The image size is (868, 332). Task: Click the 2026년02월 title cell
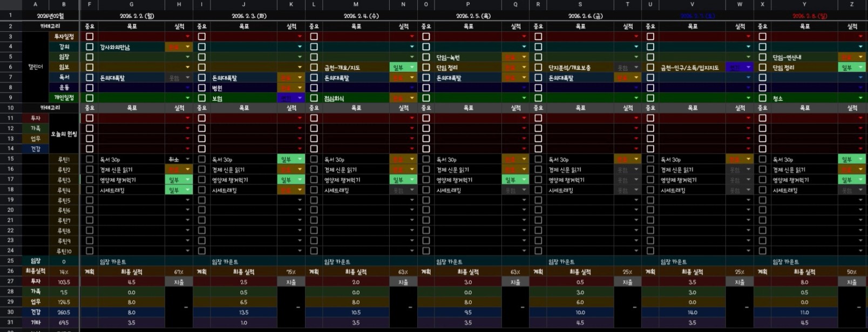tap(50, 16)
